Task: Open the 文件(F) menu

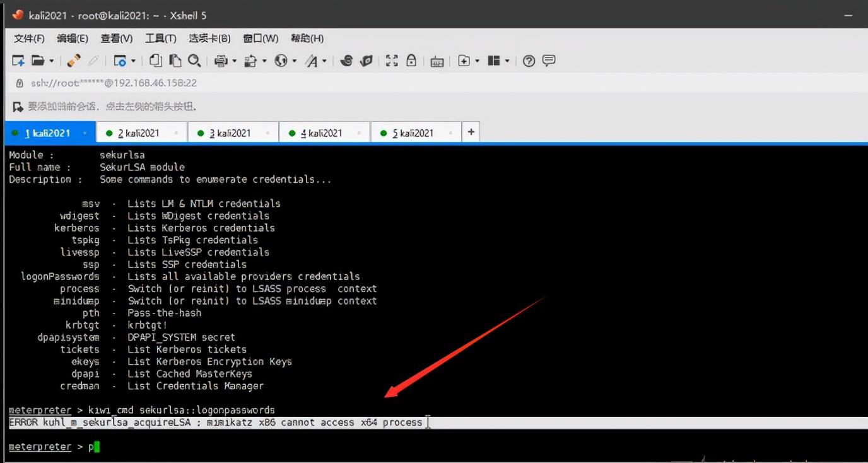Action: tap(29, 38)
